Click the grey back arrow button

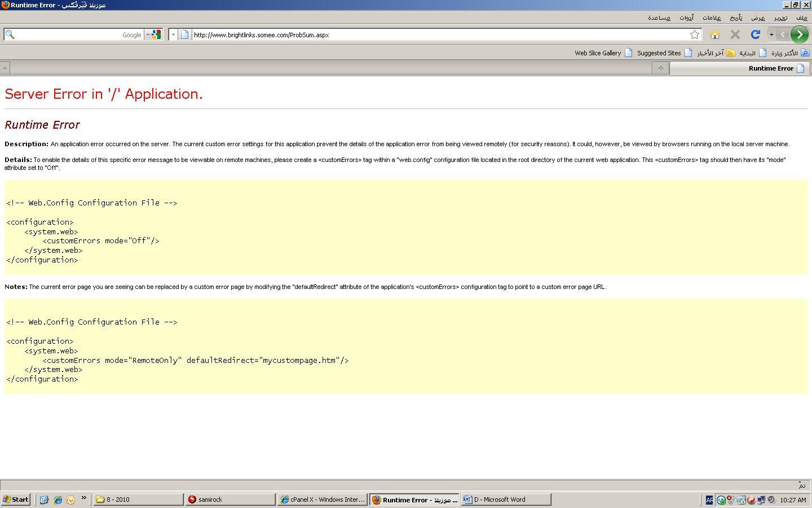[x=783, y=34]
